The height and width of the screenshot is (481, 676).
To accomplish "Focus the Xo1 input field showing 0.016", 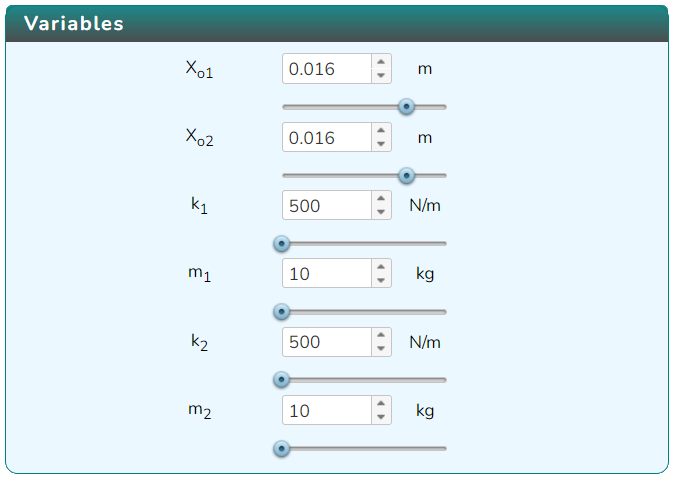I will [x=327, y=69].
